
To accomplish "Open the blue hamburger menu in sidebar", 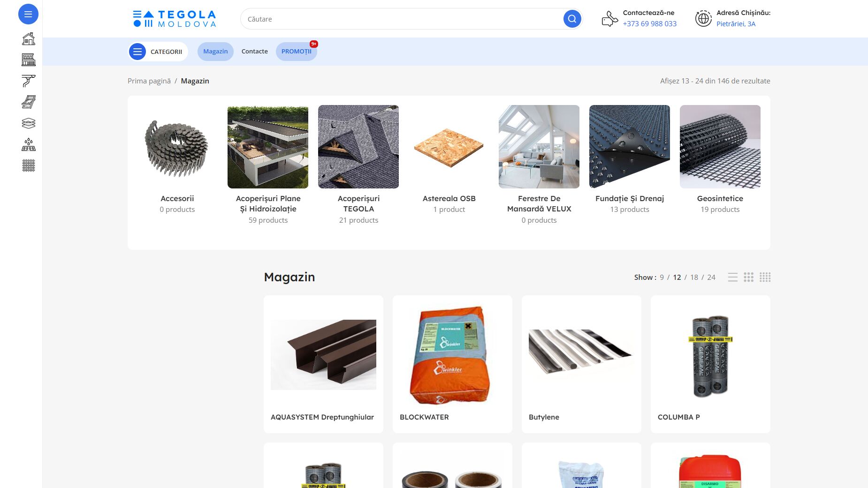I will coord(28,14).
